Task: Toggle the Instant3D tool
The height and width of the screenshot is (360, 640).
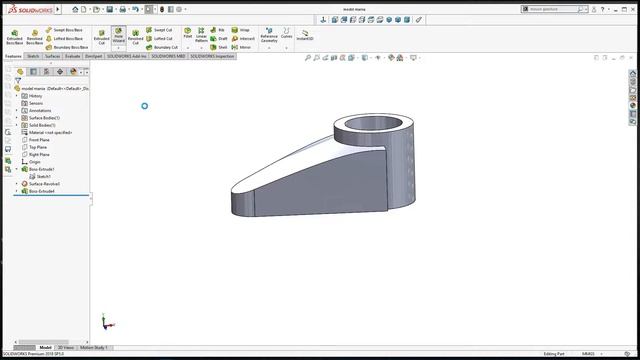Action: click(x=305, y=34)
